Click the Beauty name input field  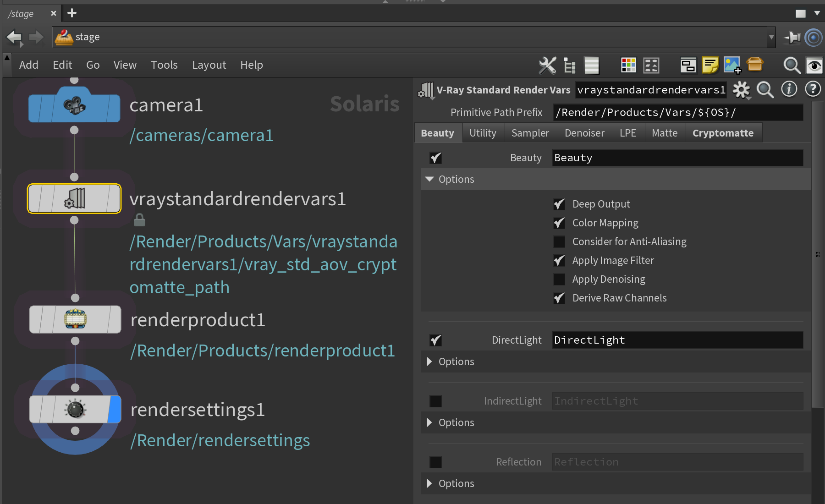(678, 158)
